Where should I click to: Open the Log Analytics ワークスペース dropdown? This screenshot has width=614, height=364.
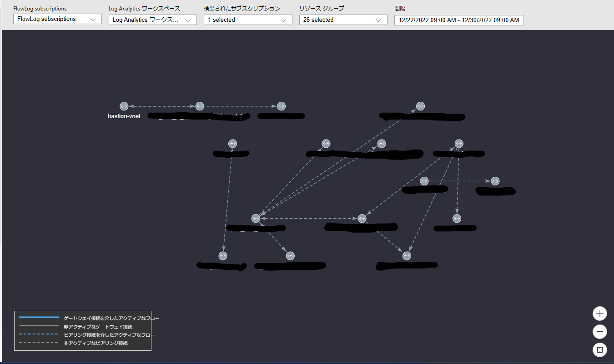pos(153,20)
